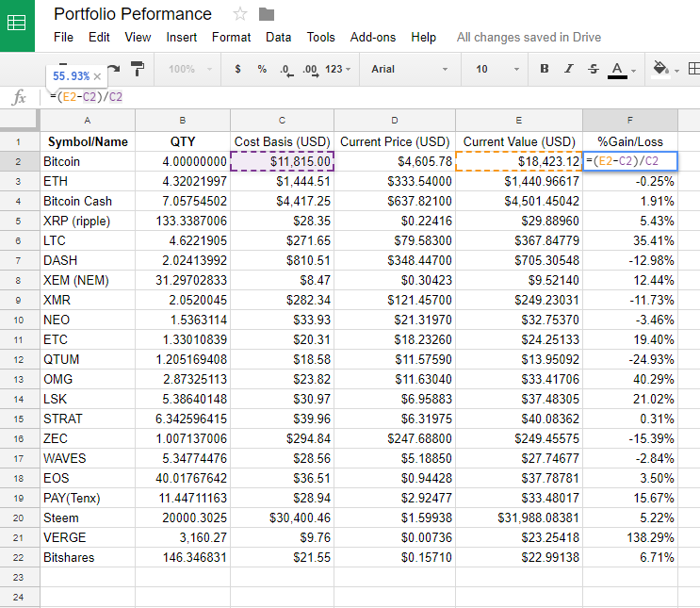Close the 55.93% formula preview tooltip
Screen dimensions: 700x608
click(97, 76)
